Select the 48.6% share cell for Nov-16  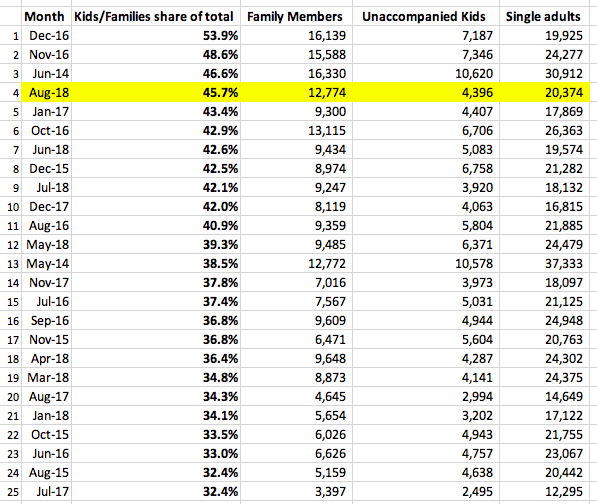[x=220, y=54]
